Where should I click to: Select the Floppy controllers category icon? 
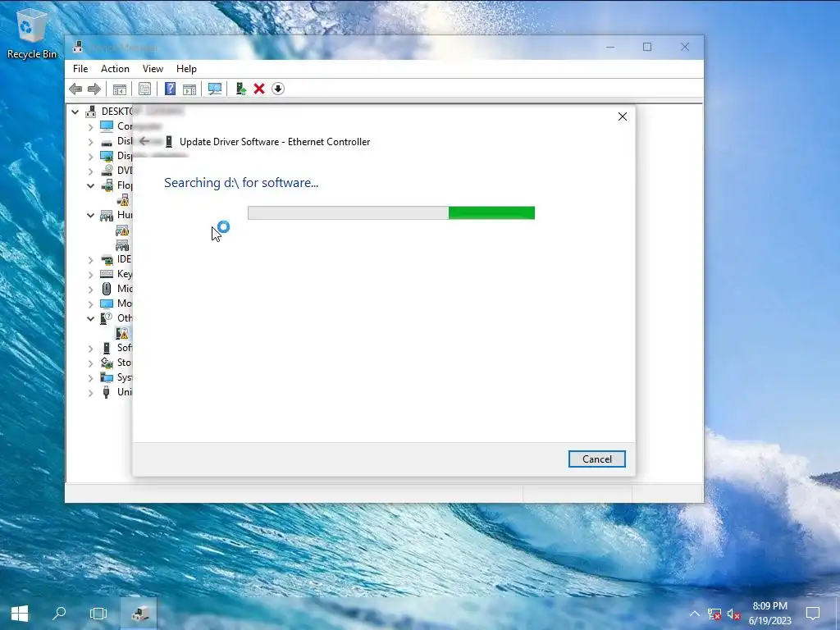(107, 186)
